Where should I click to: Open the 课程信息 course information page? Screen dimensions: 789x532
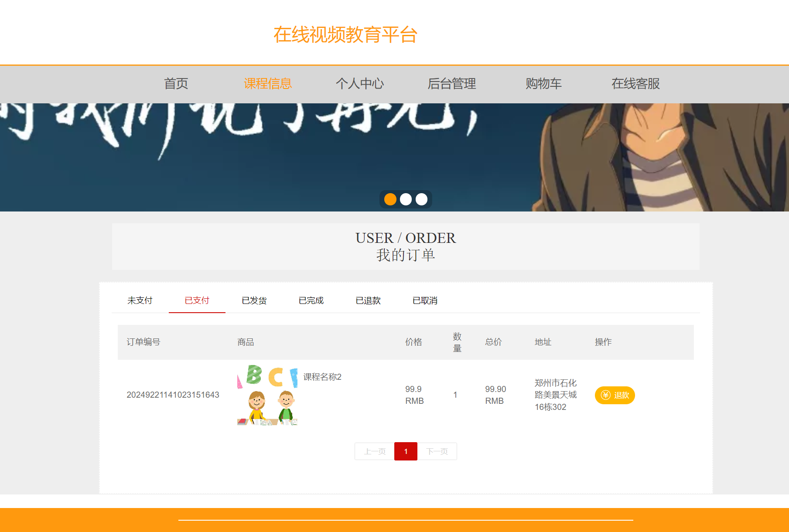(x=267, y=84)
